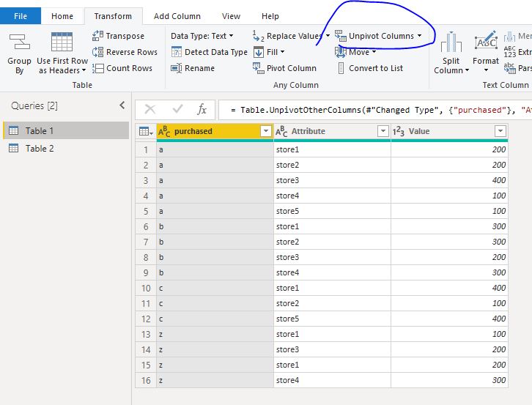
Task: Open the Data Type: Text dropdown
Action: pos(202,36)
